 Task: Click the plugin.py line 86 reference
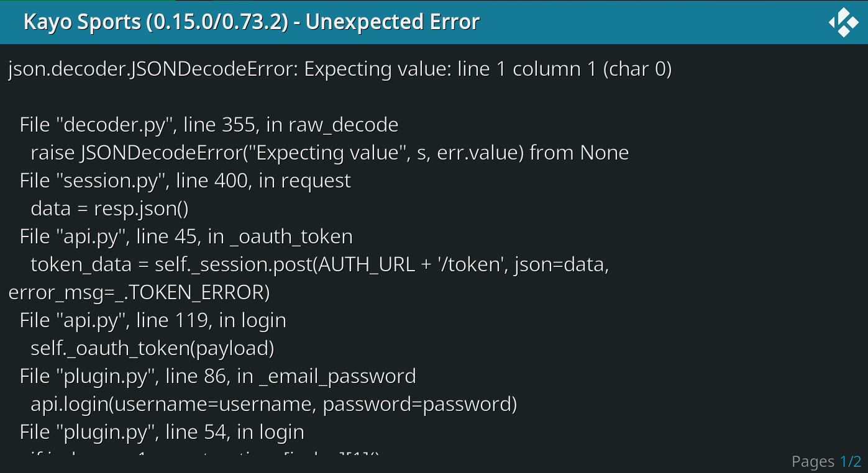[217, 376]
